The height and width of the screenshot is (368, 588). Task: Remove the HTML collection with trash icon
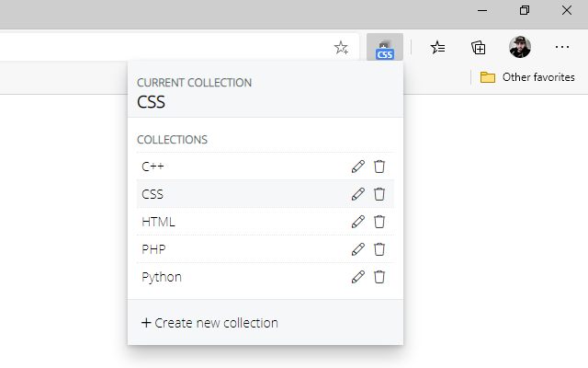tap(379, 222)
